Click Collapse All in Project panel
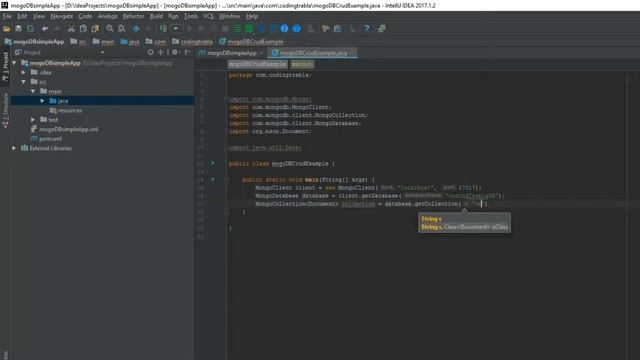 click(161, 52)
